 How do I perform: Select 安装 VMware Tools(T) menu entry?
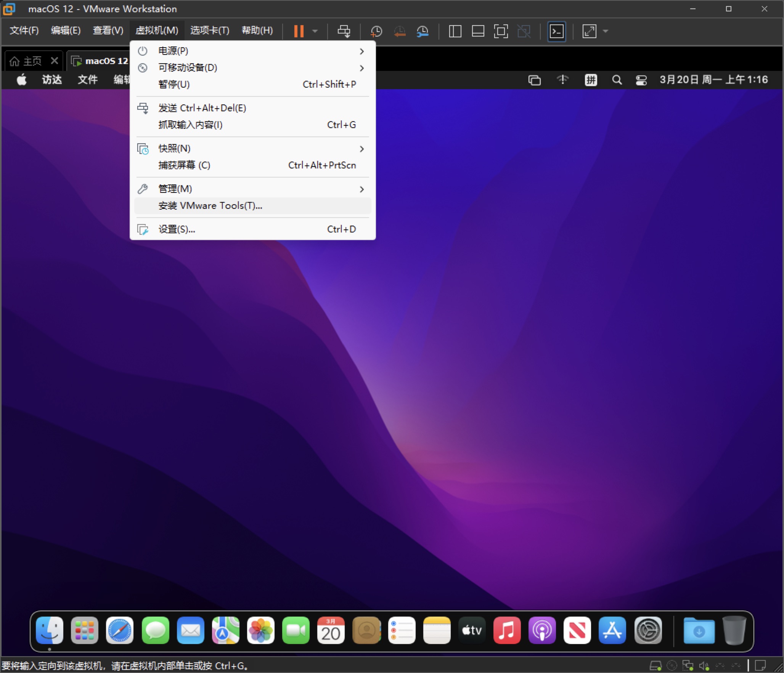[210, 206]
